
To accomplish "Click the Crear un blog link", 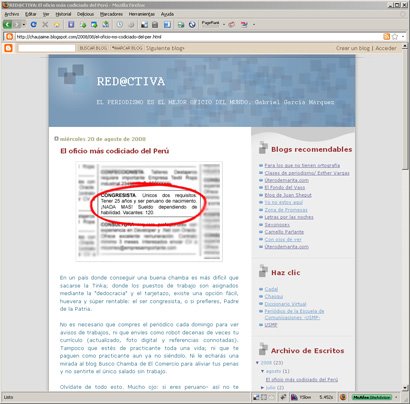I will coord(353,48).
